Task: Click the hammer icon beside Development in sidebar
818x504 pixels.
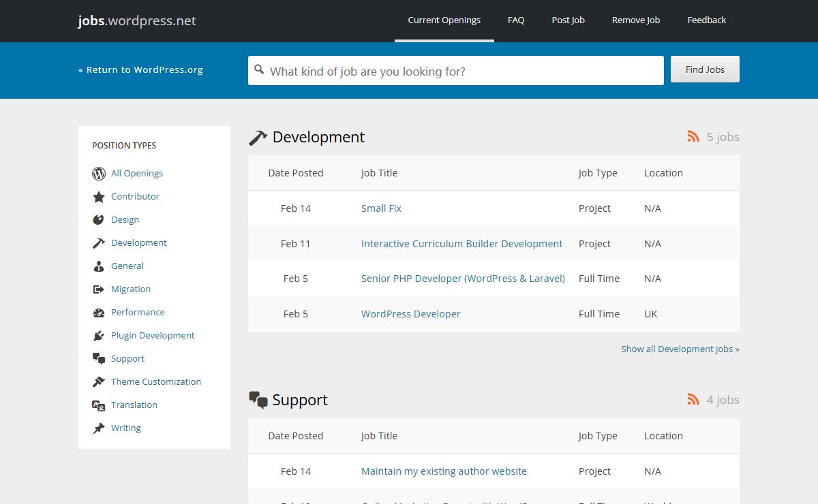Action: (99, 243)
